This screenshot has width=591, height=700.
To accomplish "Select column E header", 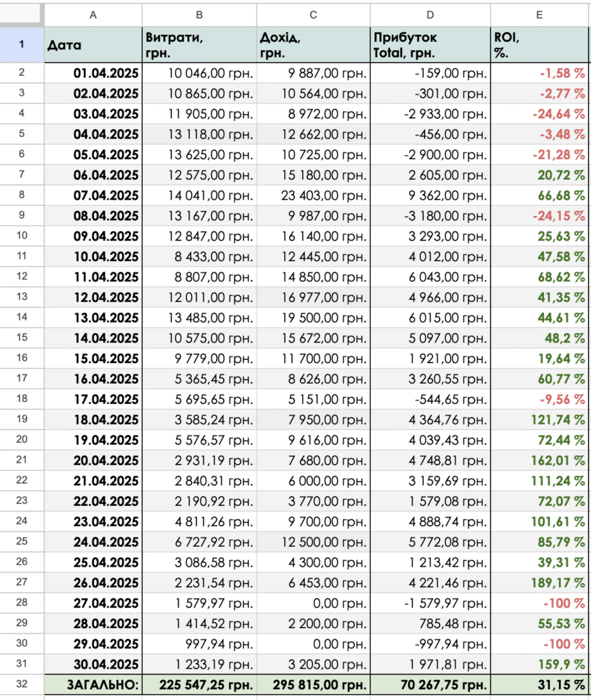I will point(540,15).
